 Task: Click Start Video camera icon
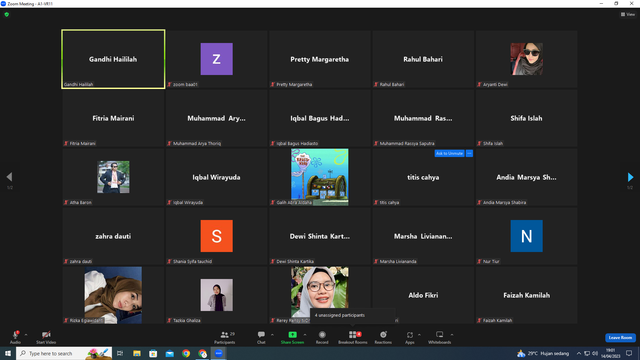46,335
